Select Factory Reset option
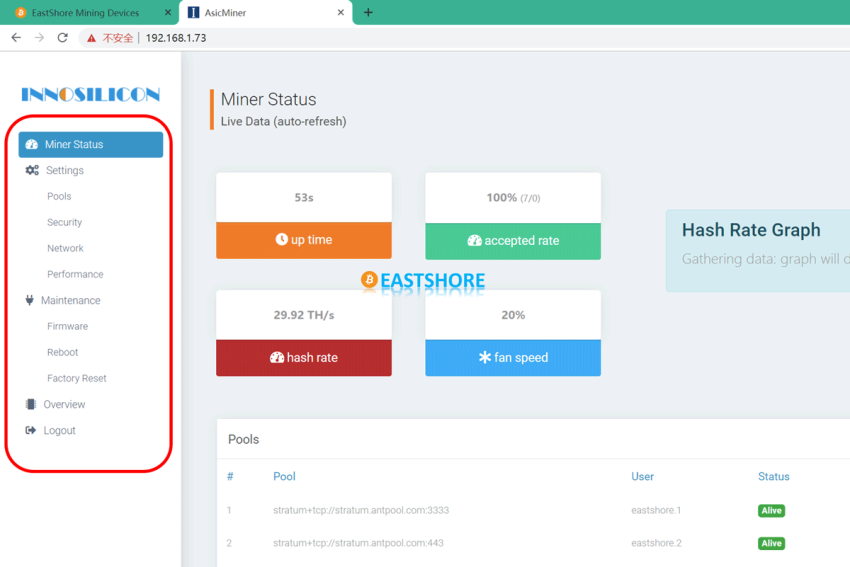Viewport: 850px width, 567px height. tap(76, 379)
